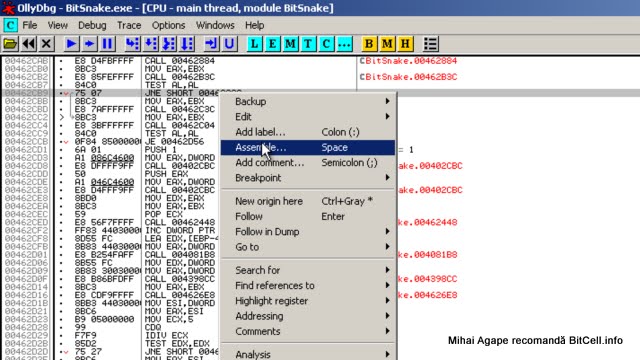Screen dimensions: 640x360
Task: Choose Add comment... from context menu
Action: click(308, 162)
